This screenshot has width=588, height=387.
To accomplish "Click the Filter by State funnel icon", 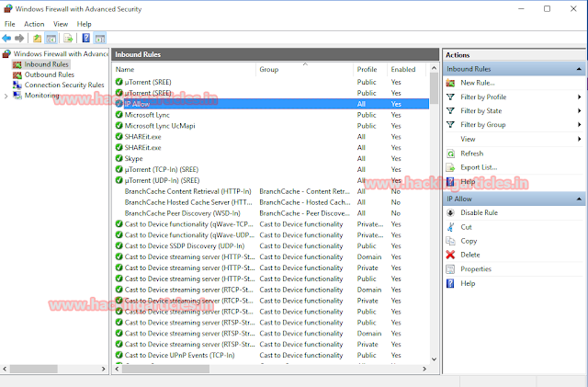I will click(x=451, y=110).
